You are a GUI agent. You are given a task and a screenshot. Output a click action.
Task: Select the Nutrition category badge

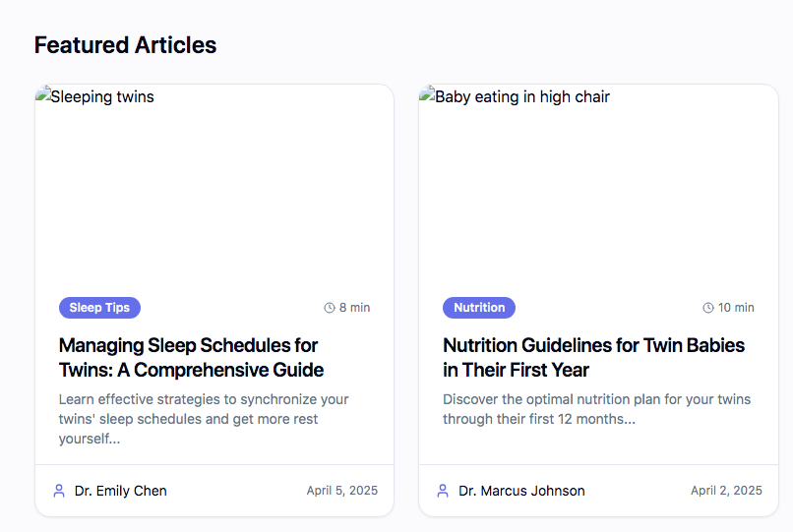479,308
